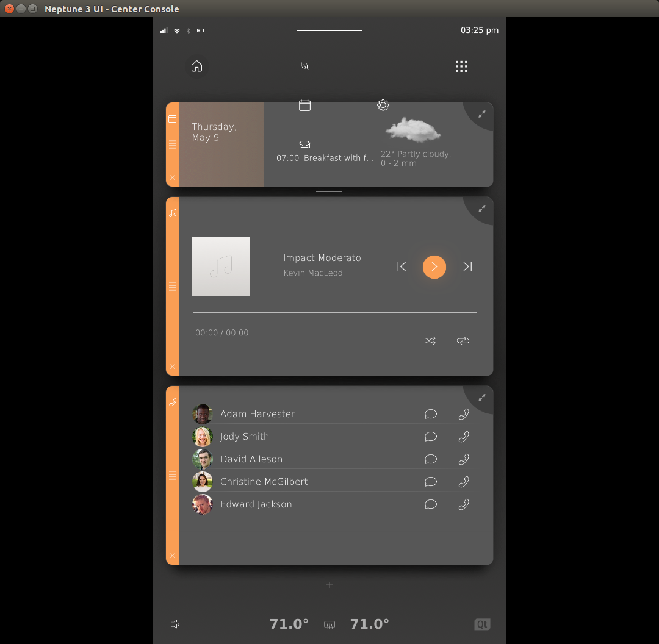Expand the contacts phone widget
Screen dimensions: 659x644
(x=482, y=398)
